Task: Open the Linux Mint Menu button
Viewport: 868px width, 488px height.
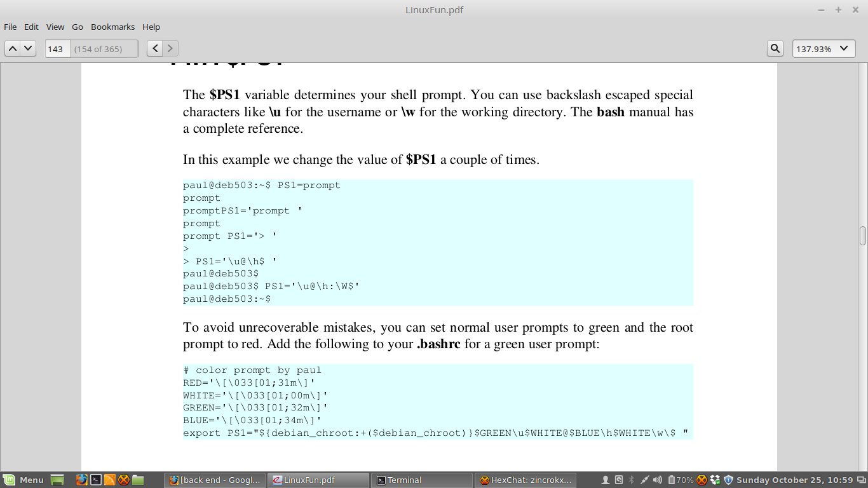Action: (24, 480)
